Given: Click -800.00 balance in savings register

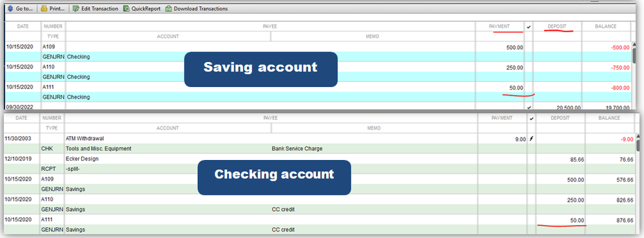Looking at the screenshot, I should [x=620, y=88].
